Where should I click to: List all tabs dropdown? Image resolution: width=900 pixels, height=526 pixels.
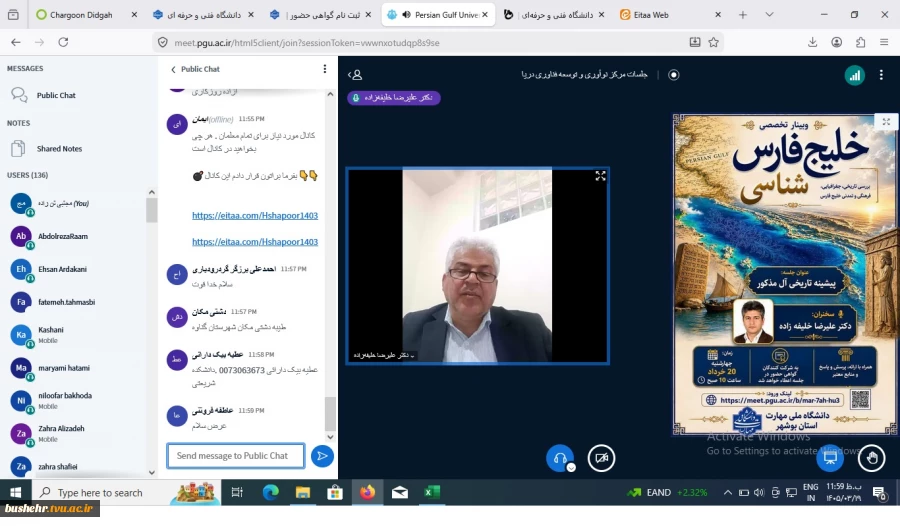click(x=769, y=15)
